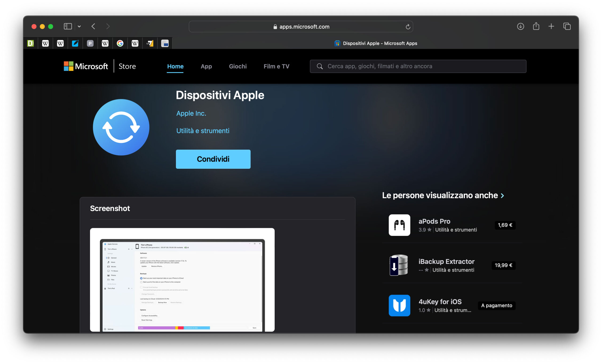Screen dimensions: 602x364
Task: Add a new tab with the plus icon
Action: tap(551, 26)
